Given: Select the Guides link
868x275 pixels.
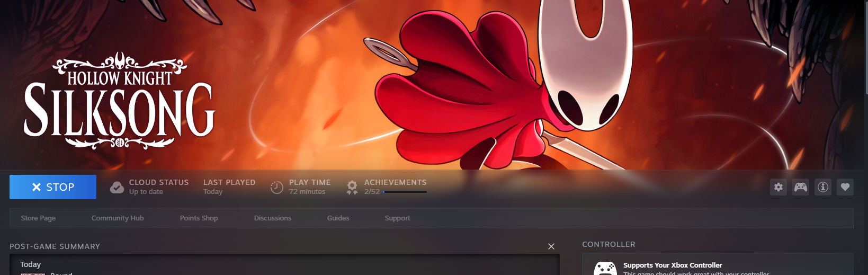Looking at the screenshot, I should [338, 218].
